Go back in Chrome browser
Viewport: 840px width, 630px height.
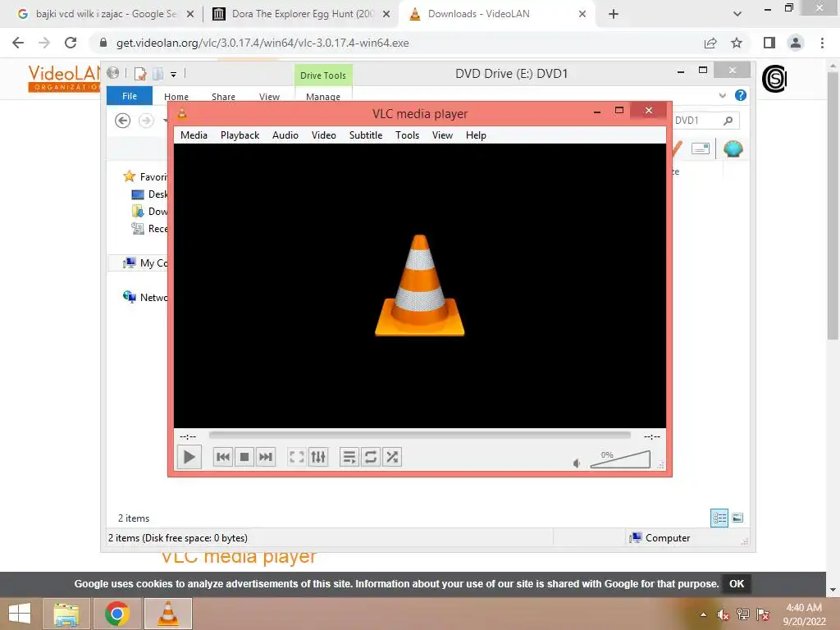[x=18, y=43]
